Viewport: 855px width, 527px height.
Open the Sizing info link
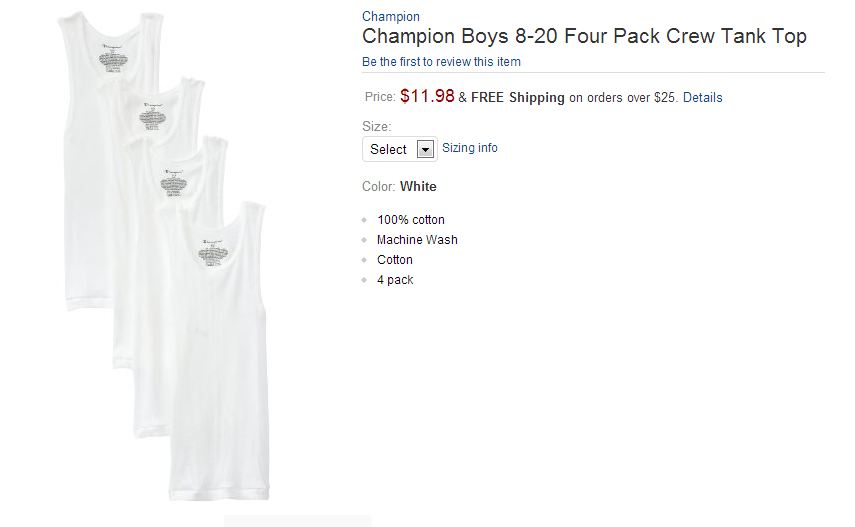coord(470,148)
